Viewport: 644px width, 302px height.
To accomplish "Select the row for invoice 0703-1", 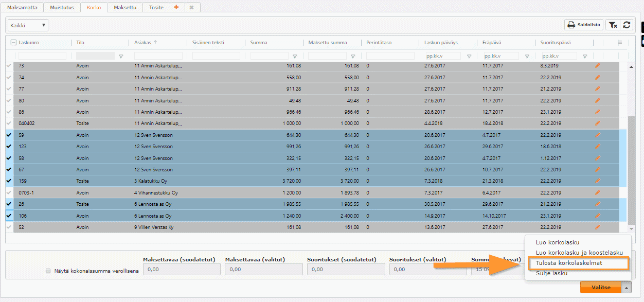I will coord(9,192).
